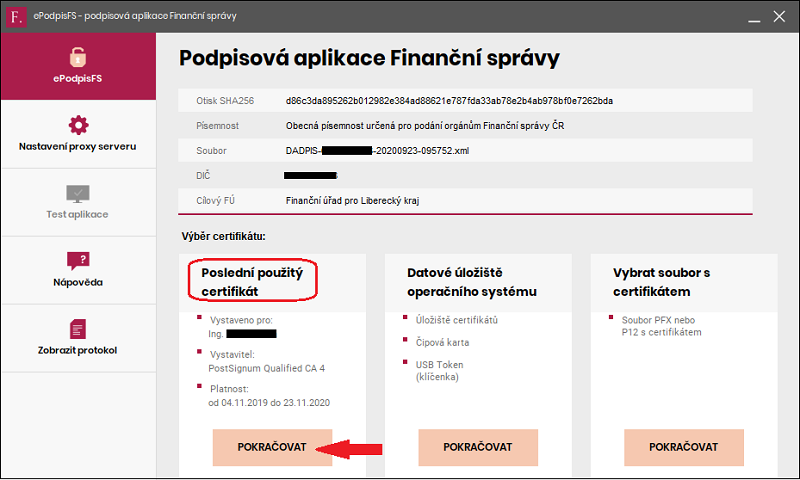Image resolution: width=800 pixels, height=480 pixels.
Task: Close the ePodpisFS window
Action: click(779, 16)
